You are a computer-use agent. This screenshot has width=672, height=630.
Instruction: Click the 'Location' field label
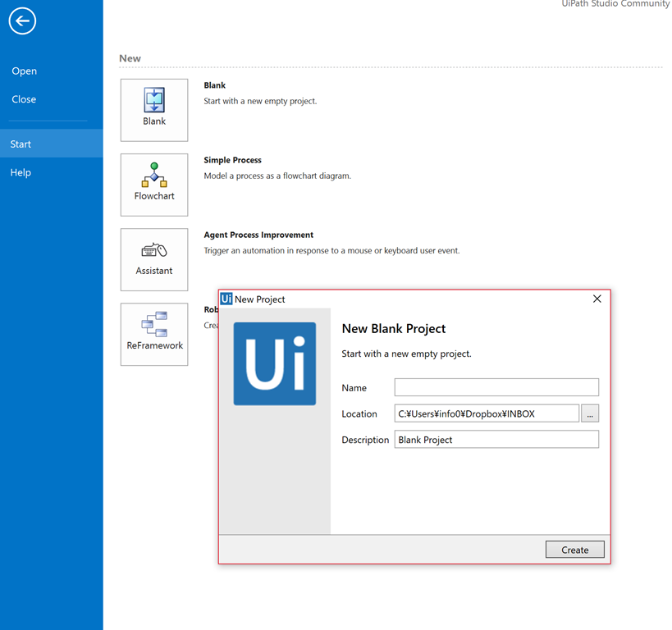(359, 414)
